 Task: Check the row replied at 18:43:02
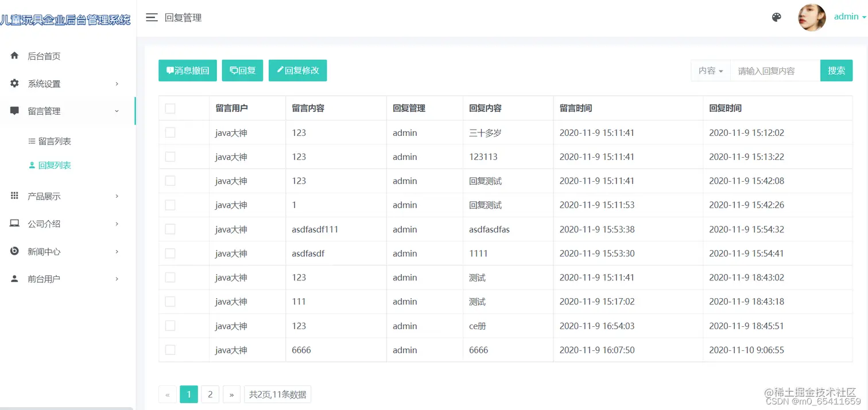[x=170, y=277]
